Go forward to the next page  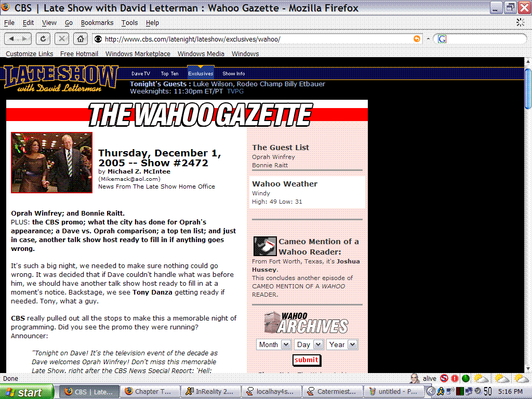[x=24, y=39]
